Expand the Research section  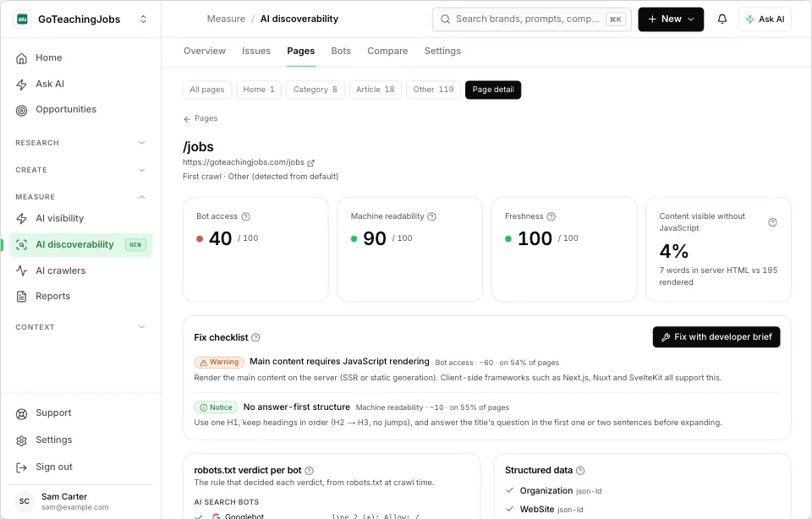click(142, 143)
